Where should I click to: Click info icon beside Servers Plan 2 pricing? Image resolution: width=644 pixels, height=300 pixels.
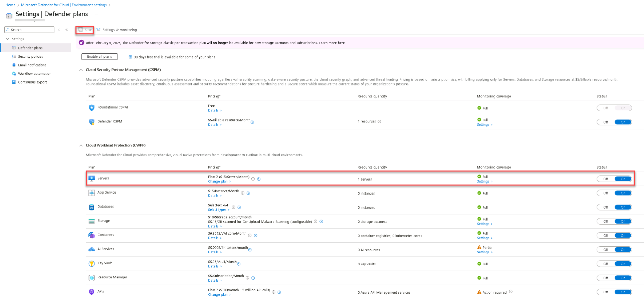(253, 179)
